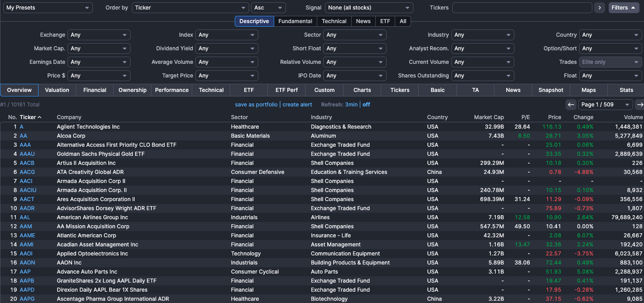The height and width of the screenshot is (303, 644).
Task: Click save as portfolio link
Action: point(256,105)
